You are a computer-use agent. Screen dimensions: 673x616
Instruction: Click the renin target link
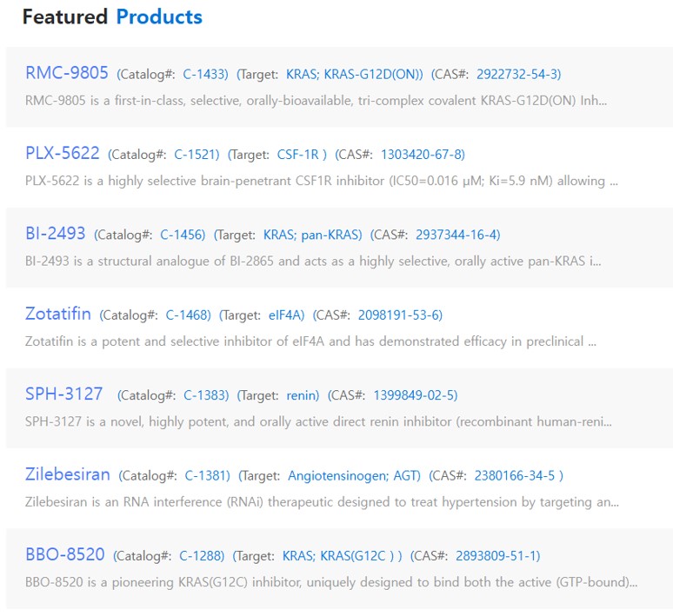[303, 395]
